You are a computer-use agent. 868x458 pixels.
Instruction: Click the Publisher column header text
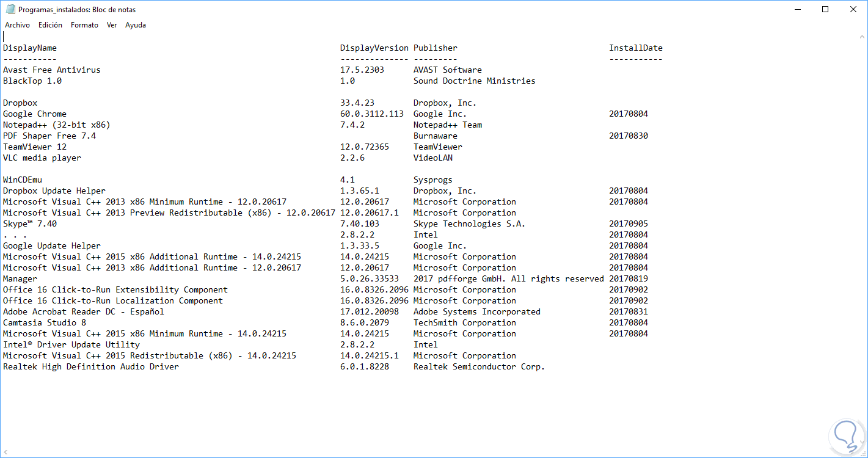436,48
